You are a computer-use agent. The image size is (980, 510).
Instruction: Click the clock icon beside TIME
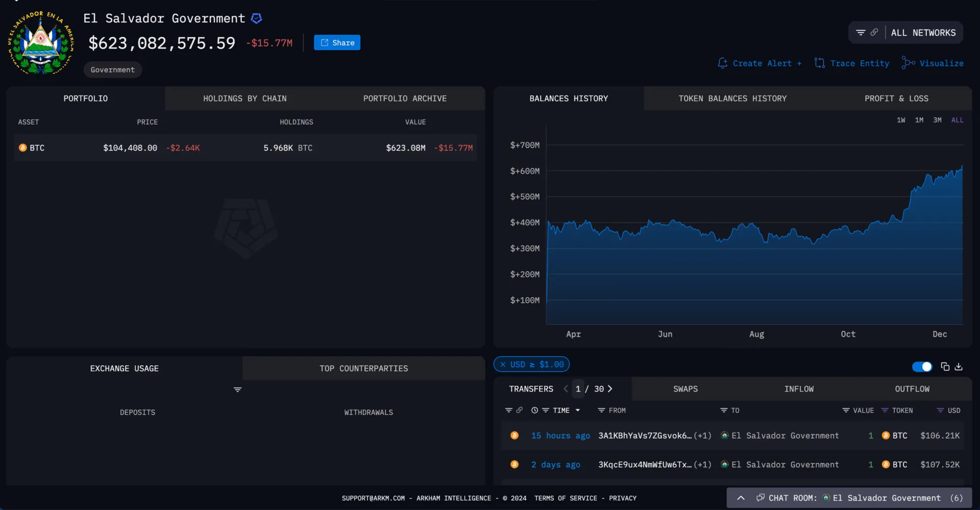[x=534, y=410]
